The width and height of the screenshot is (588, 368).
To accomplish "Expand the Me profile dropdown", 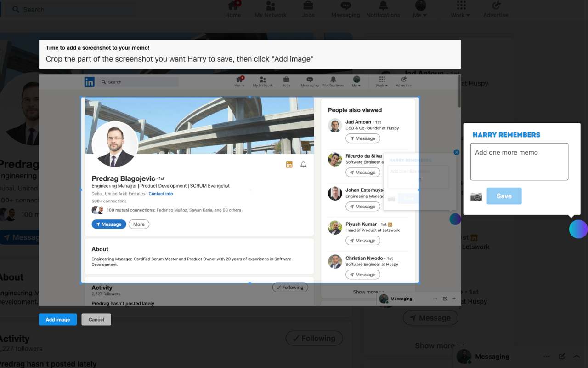I will (x=420, y=9).
